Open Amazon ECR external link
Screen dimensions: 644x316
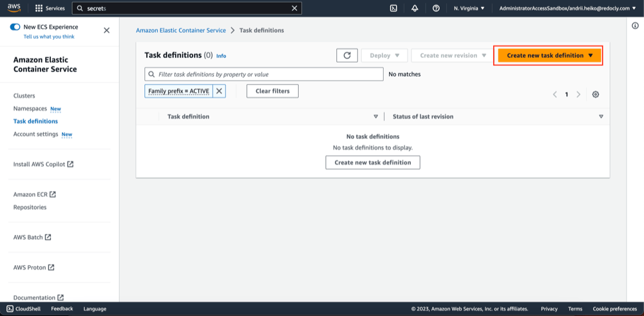(35, 194)
